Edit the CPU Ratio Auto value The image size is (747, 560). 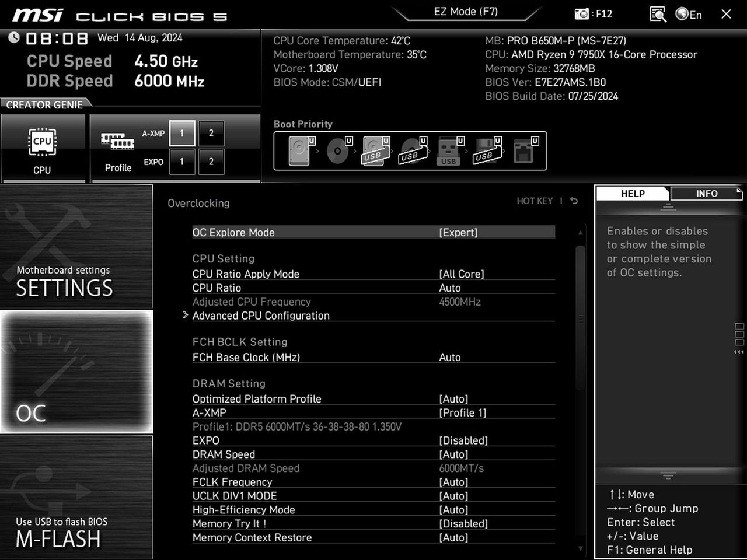click(373, 288)
